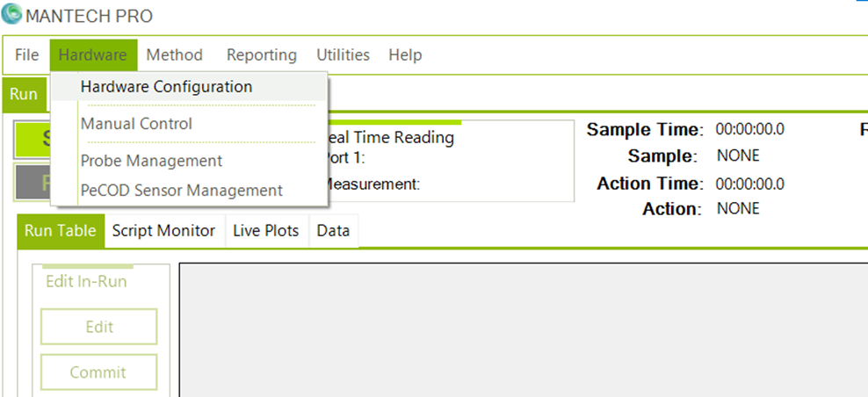Switch to the Script Monitor tab

(x=163, y=231)
